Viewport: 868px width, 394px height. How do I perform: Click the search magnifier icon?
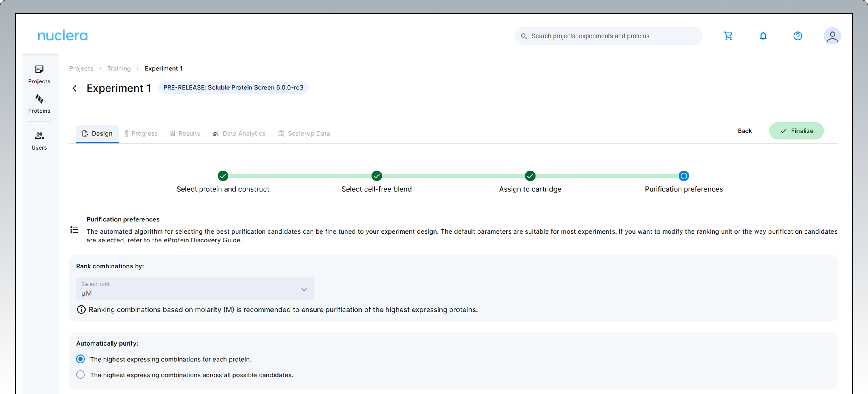(x=524, y=36)
